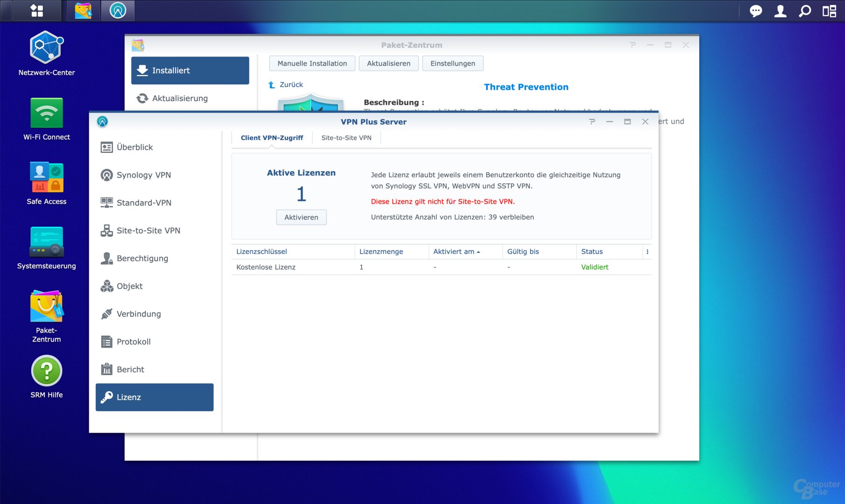Select Standard-VPN in sidebar
Image resolution: width=845 pixels, height=504 pixels.
(x=155, y=203)
